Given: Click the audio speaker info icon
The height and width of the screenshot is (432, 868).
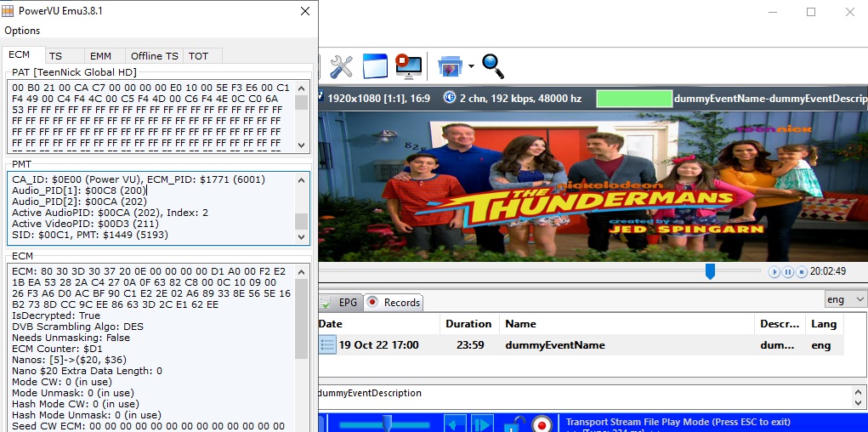Looking at the screenshot, I should tap(450, 98).
